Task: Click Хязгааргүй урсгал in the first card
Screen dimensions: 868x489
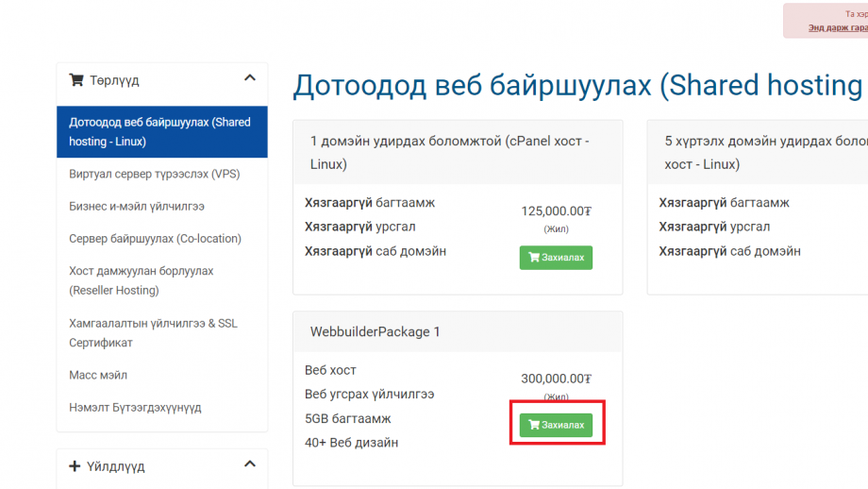Action: coord(359,228)
